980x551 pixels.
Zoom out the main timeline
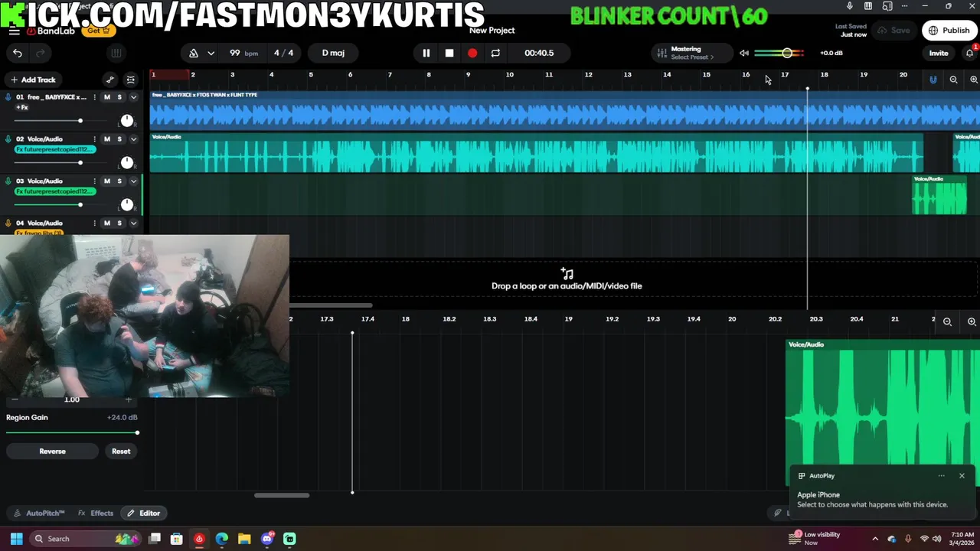click(x=953, y=80)
